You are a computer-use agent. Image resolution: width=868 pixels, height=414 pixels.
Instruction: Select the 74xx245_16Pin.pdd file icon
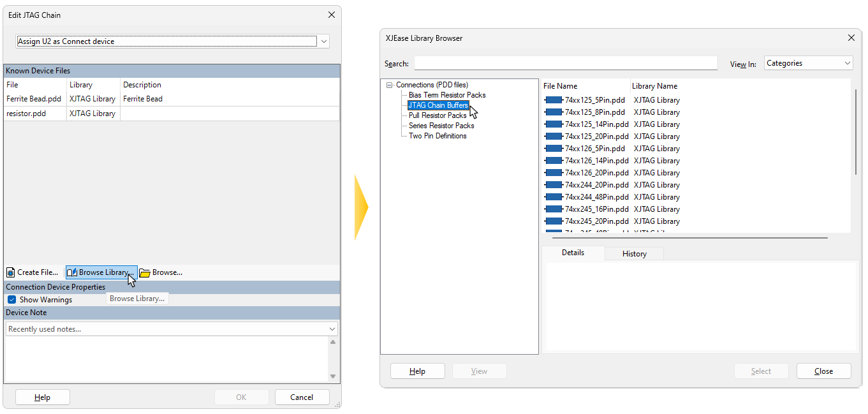[553, 209]
